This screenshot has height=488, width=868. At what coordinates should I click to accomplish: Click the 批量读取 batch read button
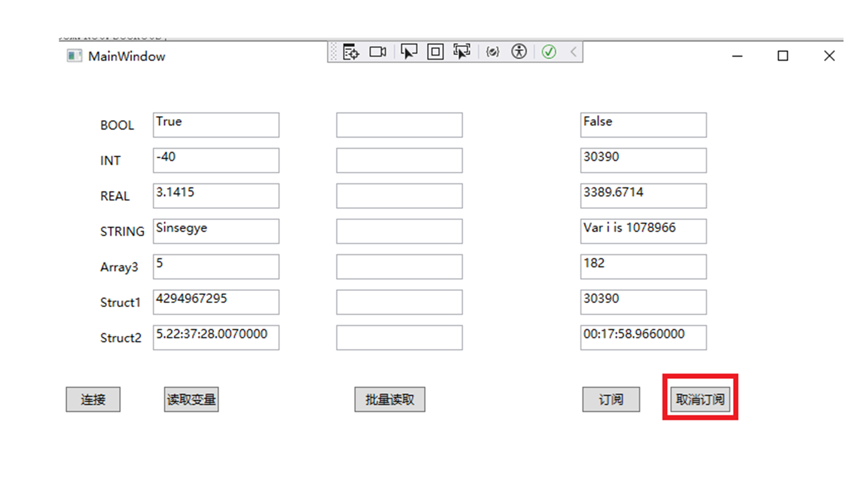pos(389,399)
